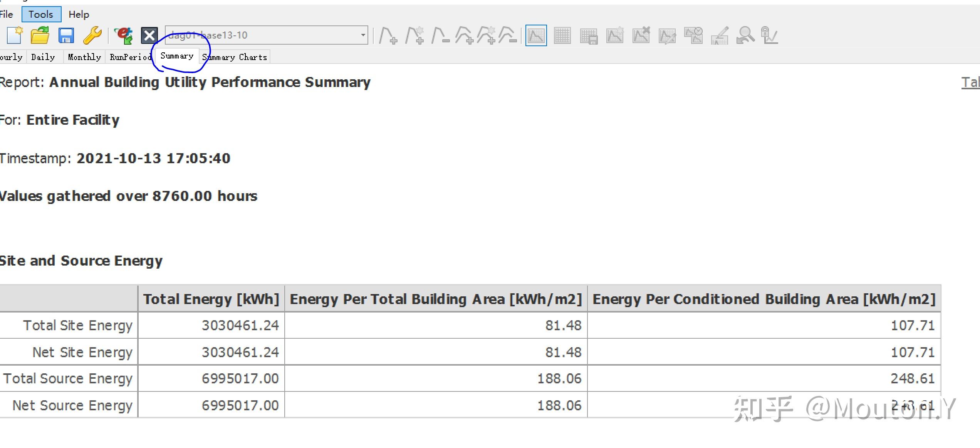
Task: Click the remove curve icon
Action: [x=440, y=36]
